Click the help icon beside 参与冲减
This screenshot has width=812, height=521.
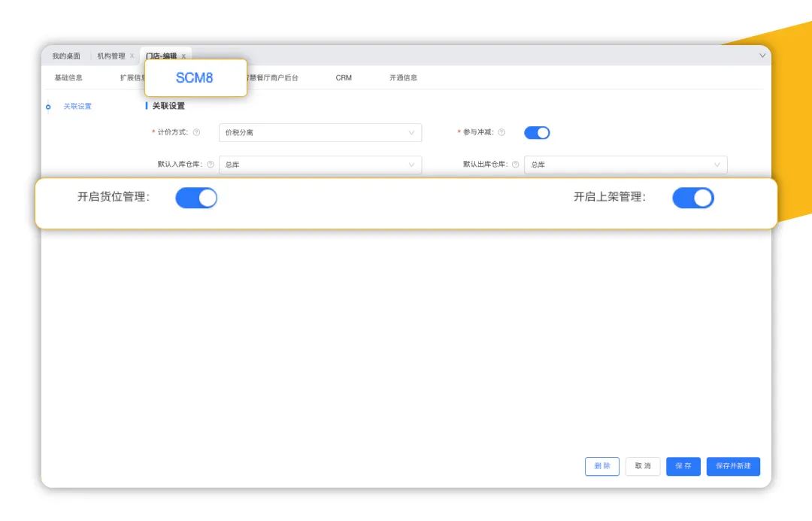tap(501, 132)
